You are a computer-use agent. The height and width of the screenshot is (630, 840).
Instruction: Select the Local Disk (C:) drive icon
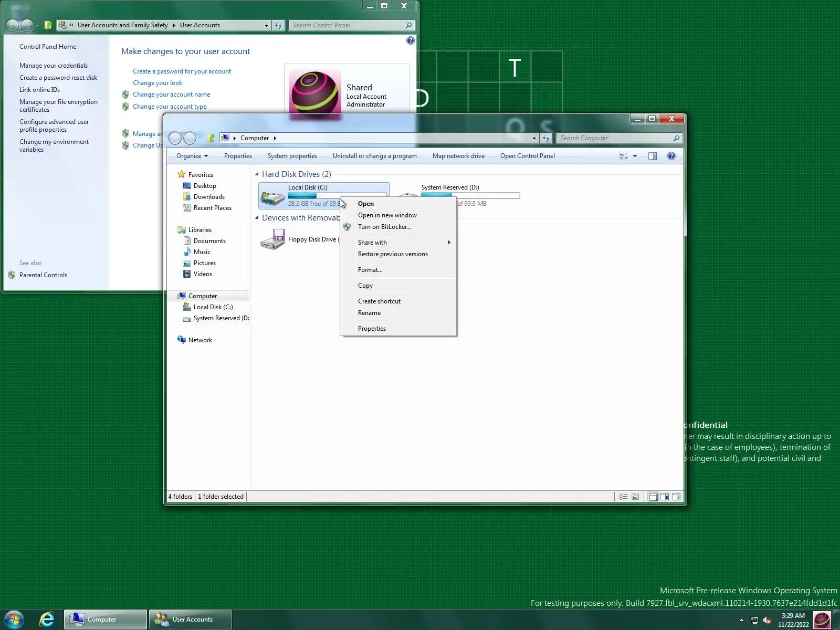coord(272,197)
